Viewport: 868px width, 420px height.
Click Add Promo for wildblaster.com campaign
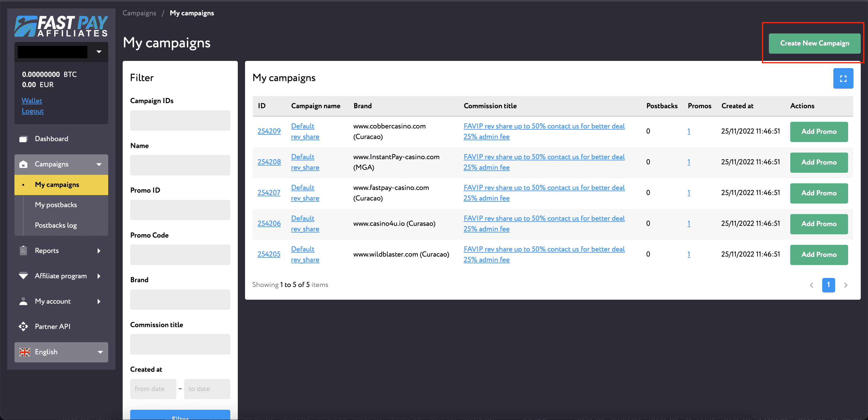tap(819, 254)
